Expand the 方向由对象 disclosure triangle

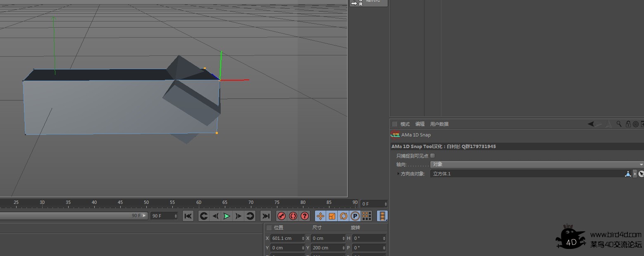pyautogui.click(x=398, y=174)
